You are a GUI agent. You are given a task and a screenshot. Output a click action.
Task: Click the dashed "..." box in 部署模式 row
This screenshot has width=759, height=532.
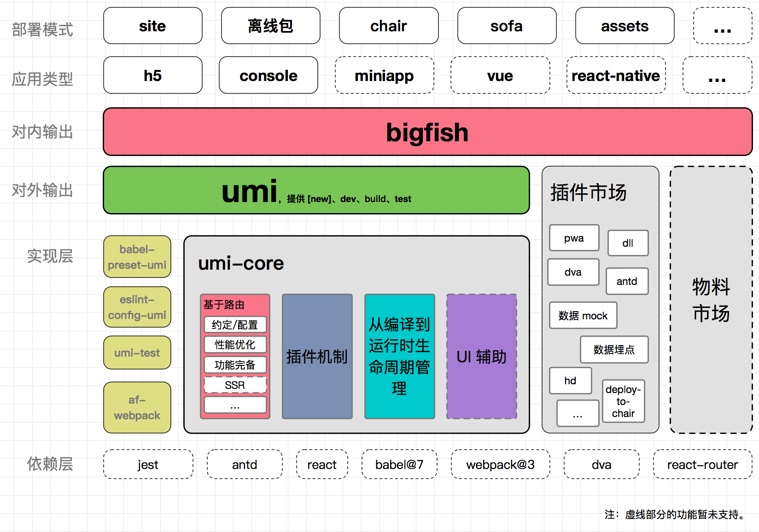(x=723, y=26)
